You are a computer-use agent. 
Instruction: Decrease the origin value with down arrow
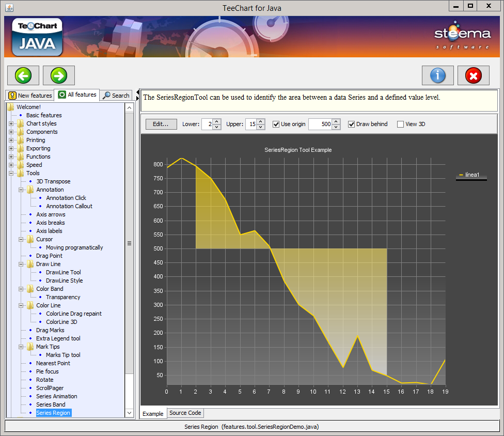click(336, 127)
